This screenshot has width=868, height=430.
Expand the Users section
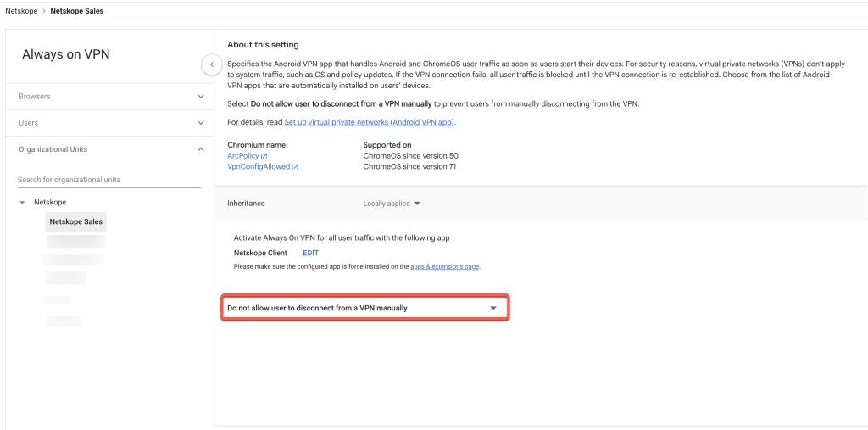[109, 123]
